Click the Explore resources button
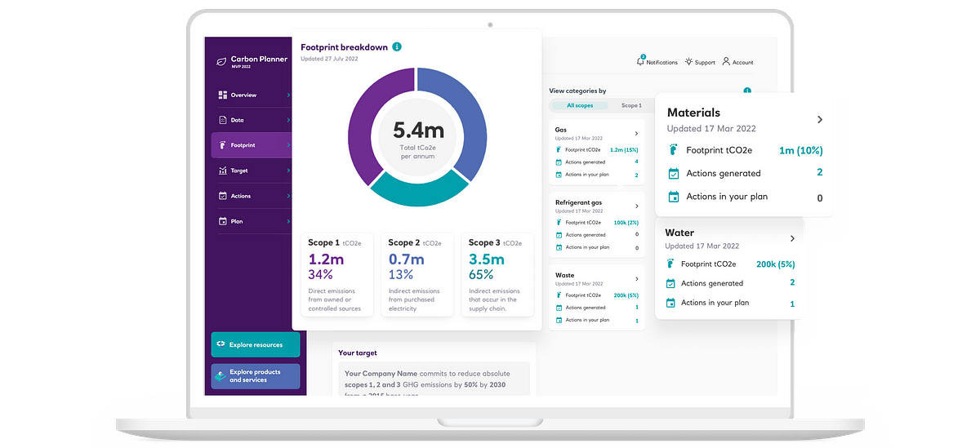The width and height of the screenshot is (980, 448). tap(256, 345)
